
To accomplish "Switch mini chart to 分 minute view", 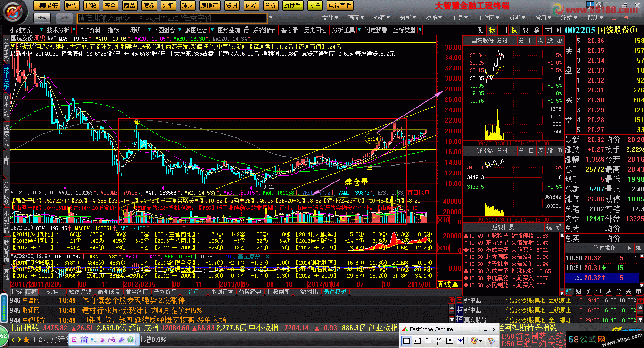I will (x=522, y=41).
